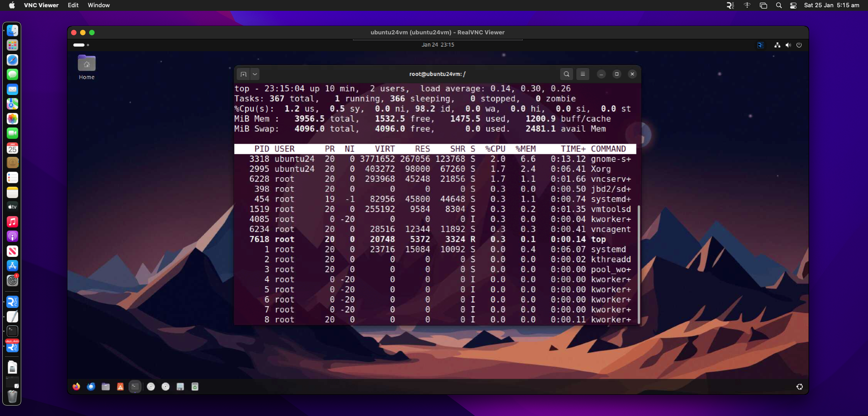Open the terminal search (magnifier) button
The height and width of the screenshot is (416, 868).
[x=566, y=74]
